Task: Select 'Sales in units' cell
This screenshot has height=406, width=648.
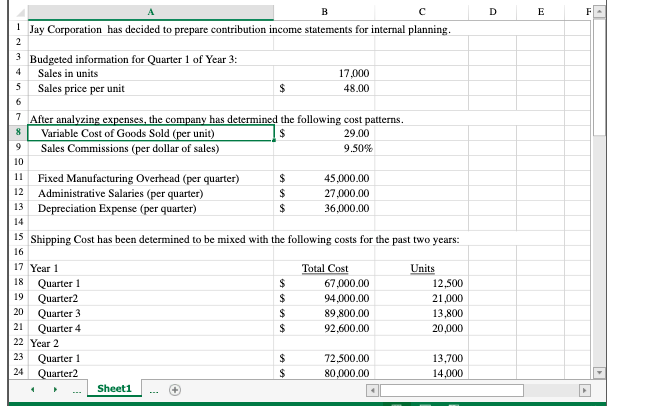Action: [x=150, y=74]
